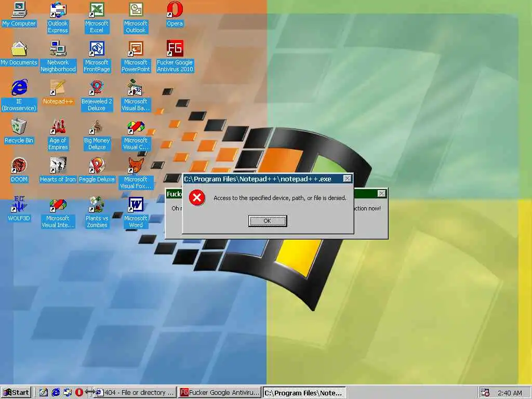Close the green-titled antivirus dialog behind
Screen dimensions: 532x399
pos(381,194)
